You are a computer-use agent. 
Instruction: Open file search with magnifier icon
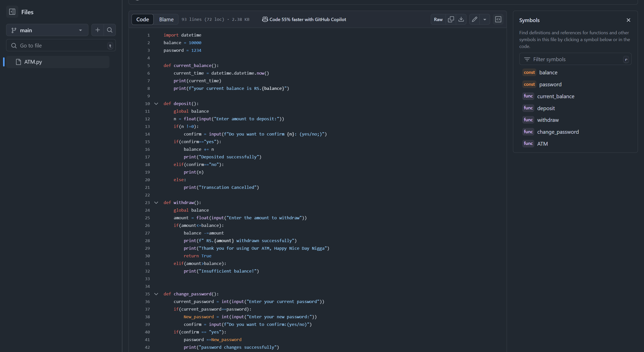pos(110,30)
